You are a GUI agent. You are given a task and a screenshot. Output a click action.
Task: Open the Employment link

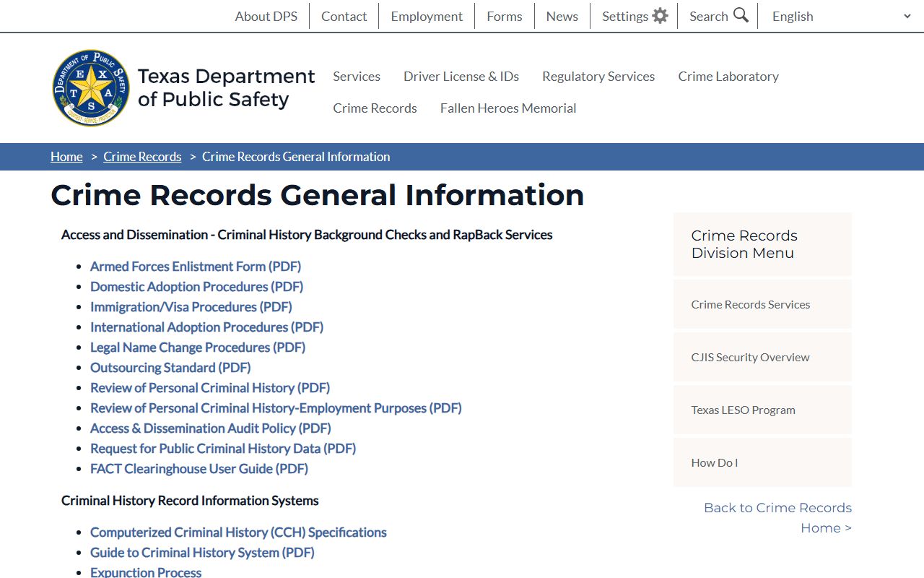[x=427, y=16]
